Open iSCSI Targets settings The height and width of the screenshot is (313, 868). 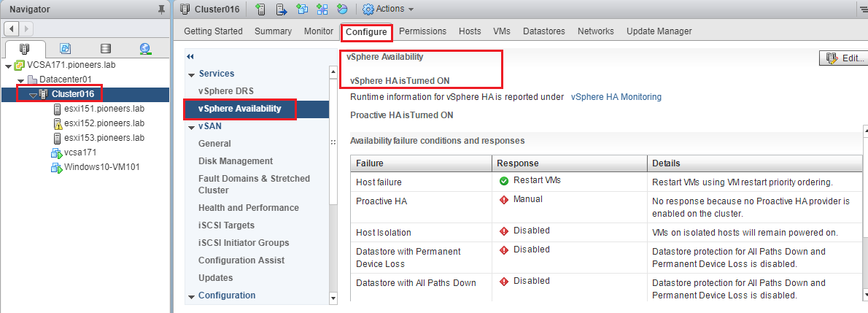[x=226, y=225]
